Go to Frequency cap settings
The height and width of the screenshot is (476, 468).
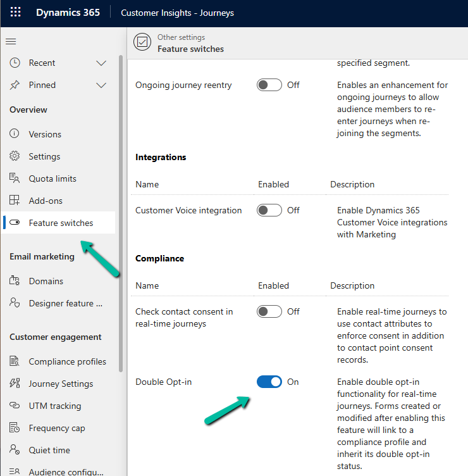coord(57,428)
